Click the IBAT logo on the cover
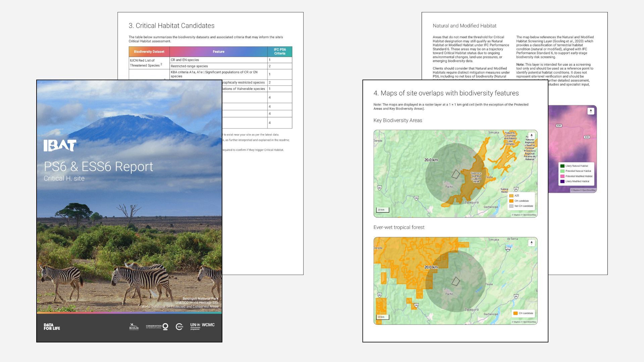644x362 pixels. tap(60, 145)
